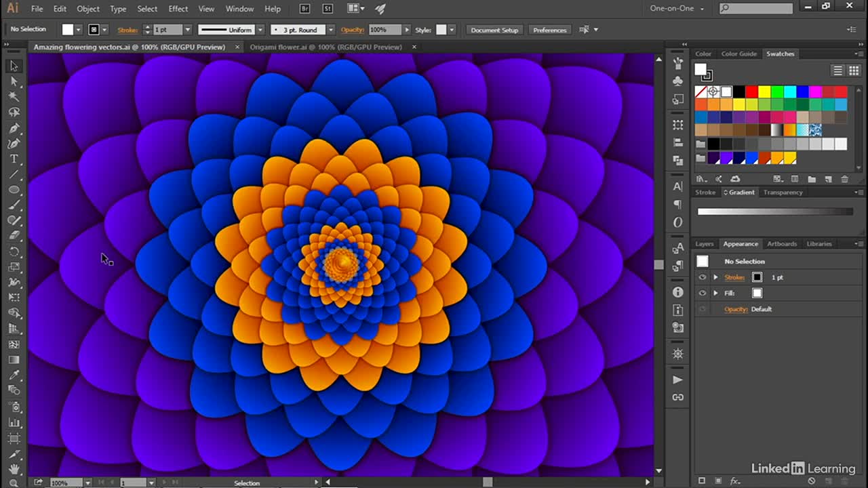Open the Actions panel play icon

[677, 380]
